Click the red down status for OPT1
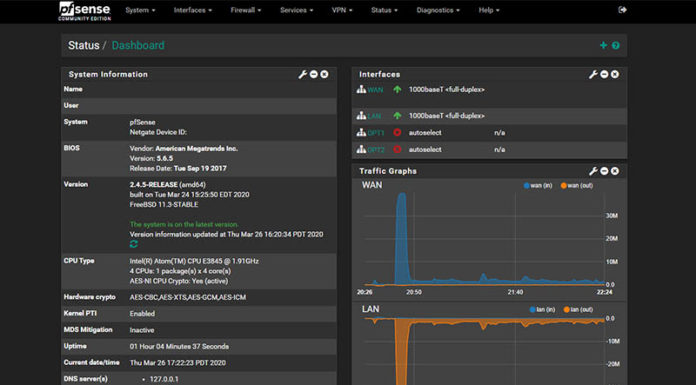The height and width of the screenshot is (385, 696). [397, 133]
